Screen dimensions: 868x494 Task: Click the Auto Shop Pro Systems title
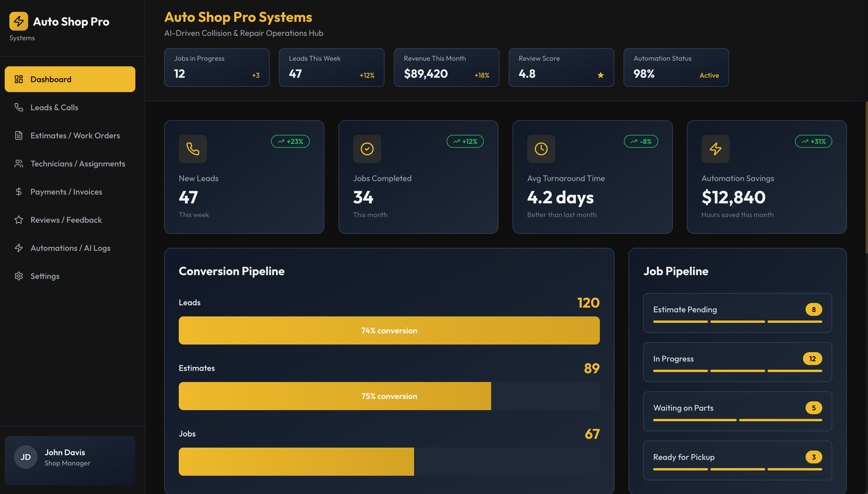[x=238, y=17]
